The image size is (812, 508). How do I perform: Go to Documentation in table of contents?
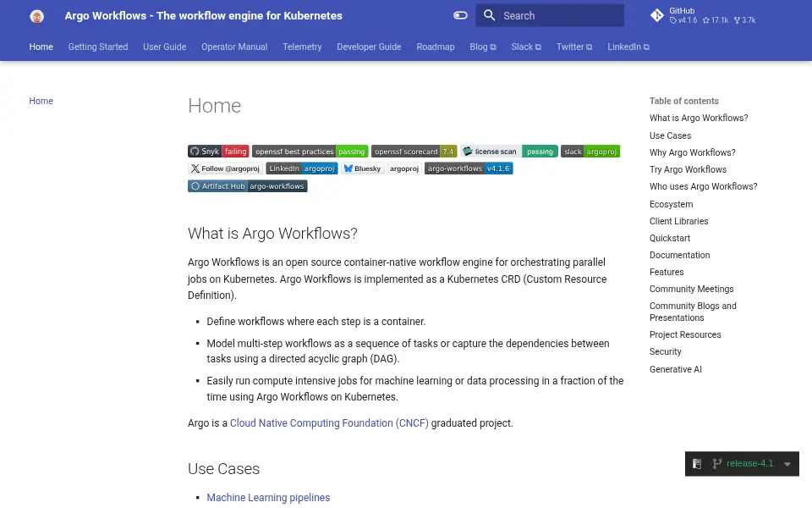coord(679,255)
